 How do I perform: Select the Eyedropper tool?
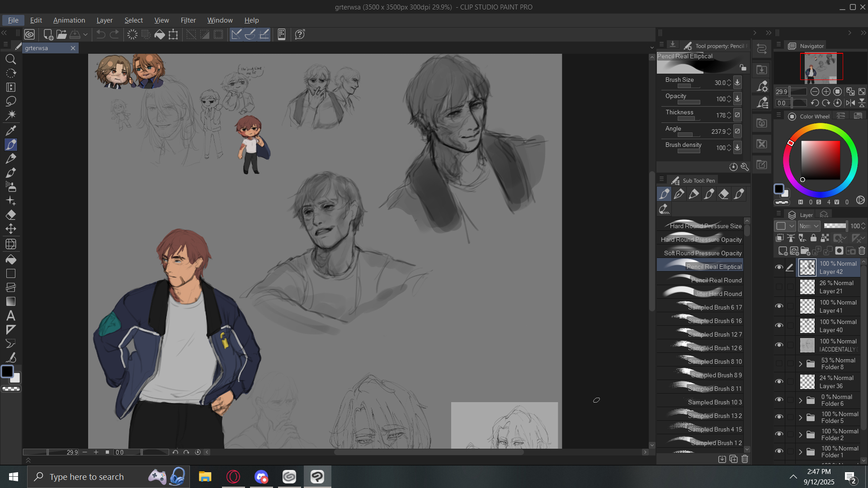(11, 131)
